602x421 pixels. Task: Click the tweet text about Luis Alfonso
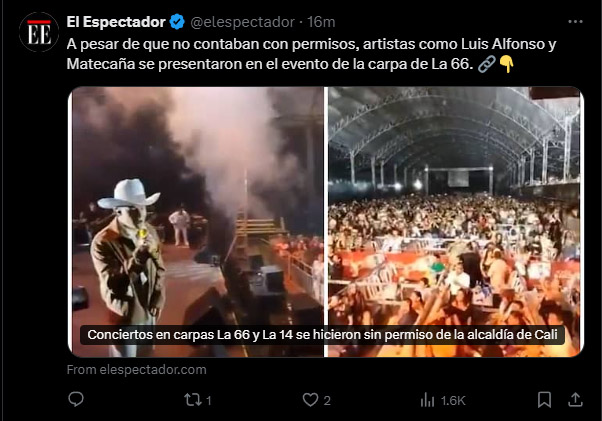311,54
